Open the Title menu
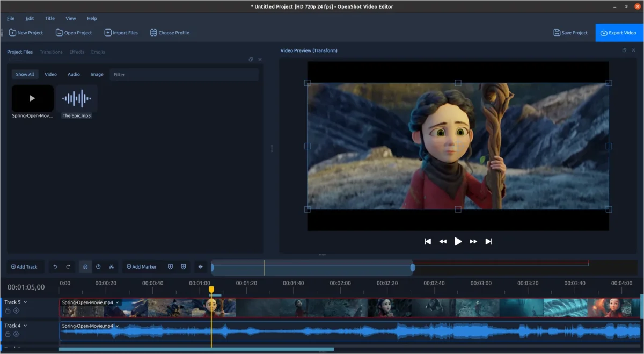Viewport: 644px width, 354px height. 50,18
